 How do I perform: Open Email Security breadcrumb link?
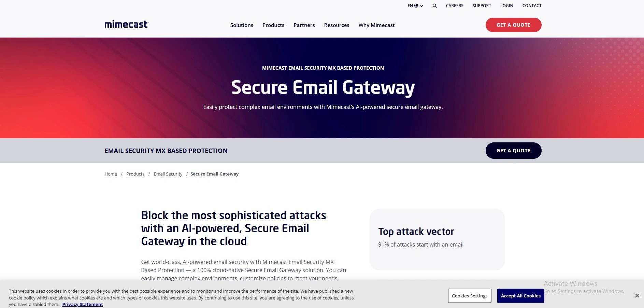(168, 174)
